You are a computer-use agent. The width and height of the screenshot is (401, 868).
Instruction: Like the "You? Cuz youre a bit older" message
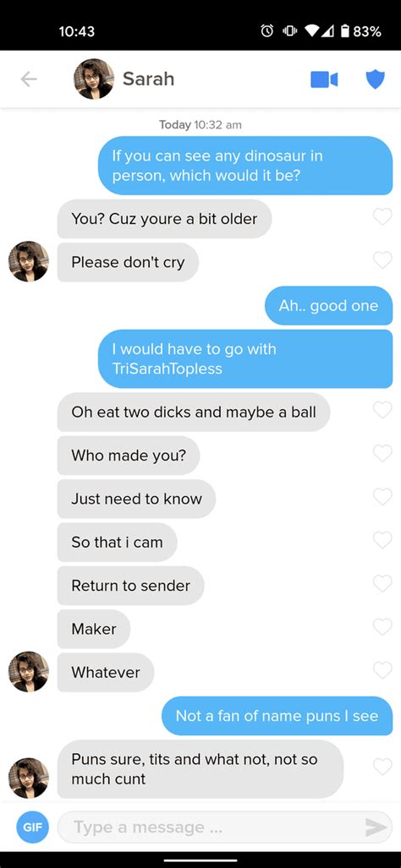382,216
